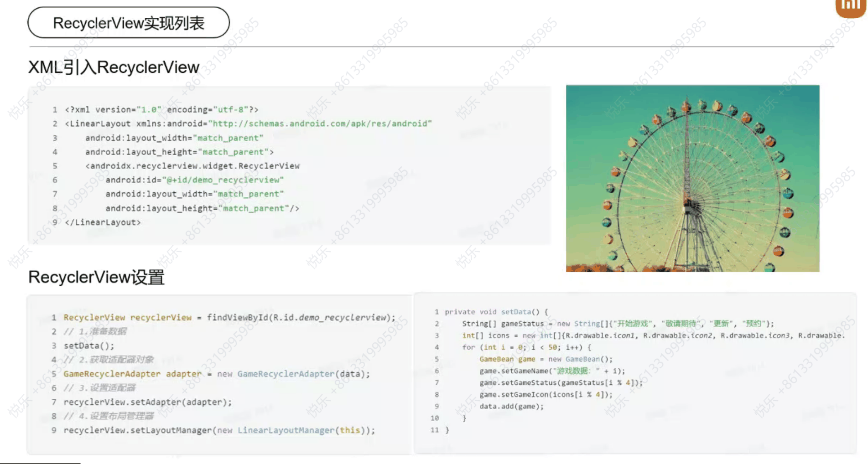Click 'recyclerView.setLayoutManager(new LinearLayoutManager(this));' line

[x=219, y=430]
